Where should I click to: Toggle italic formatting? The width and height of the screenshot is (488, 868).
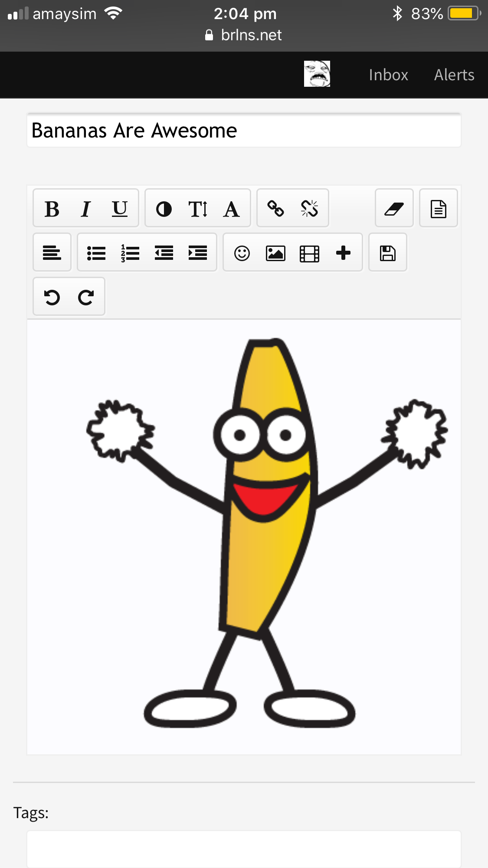click(86, 209)
